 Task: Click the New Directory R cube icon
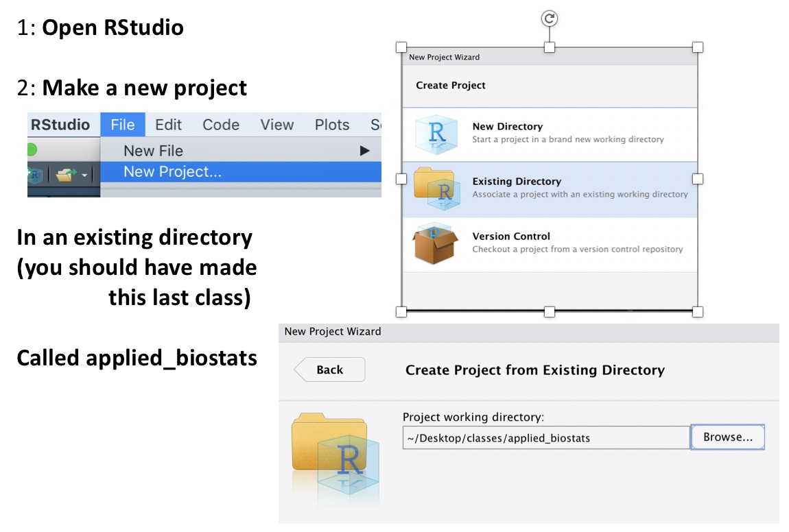[436, 134]
